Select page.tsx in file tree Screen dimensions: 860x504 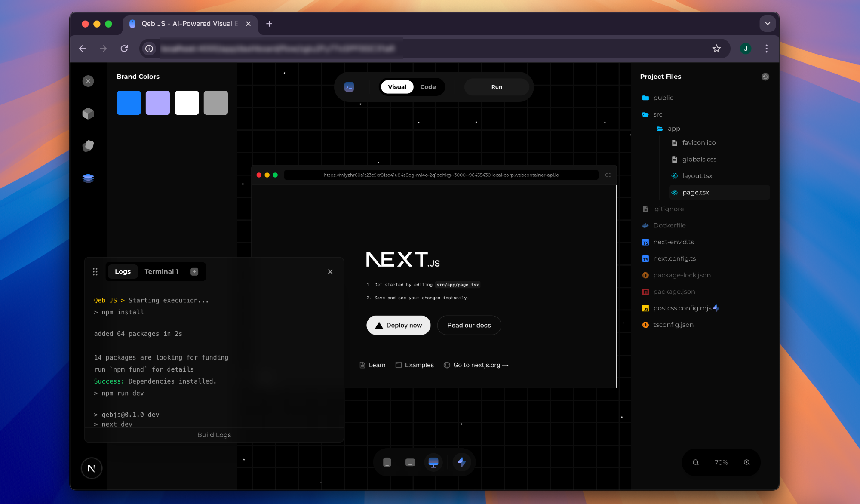click(719, 192)
